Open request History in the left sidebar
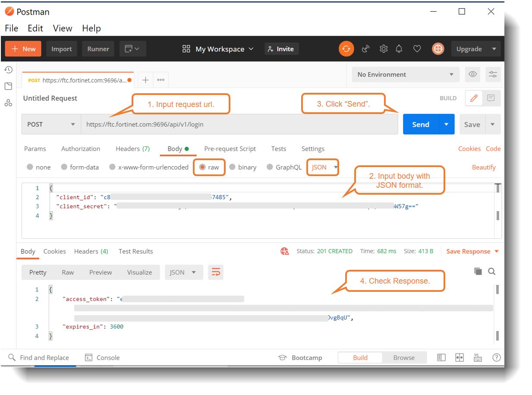The width and height of the screenshot is (532, 395). (x=8, y=70)
